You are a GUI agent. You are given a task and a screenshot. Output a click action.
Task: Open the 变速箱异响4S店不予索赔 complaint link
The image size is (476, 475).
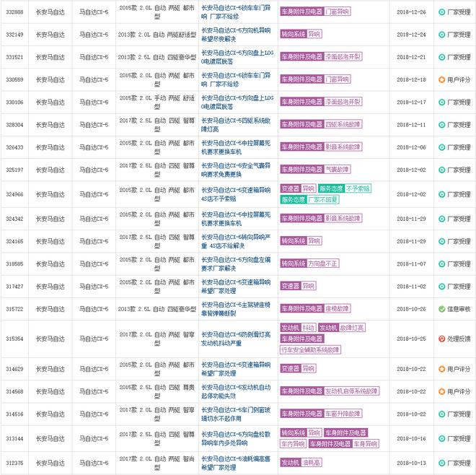(236, 194)
